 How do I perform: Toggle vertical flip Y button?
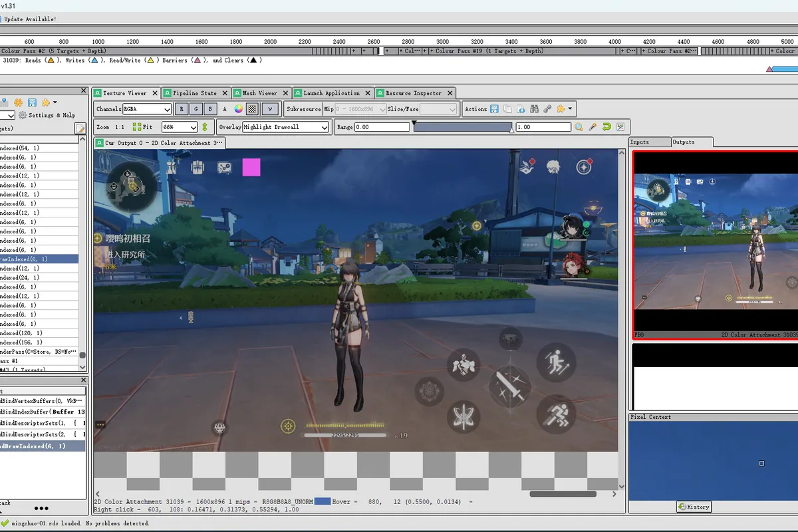click(x=269, y=109)
